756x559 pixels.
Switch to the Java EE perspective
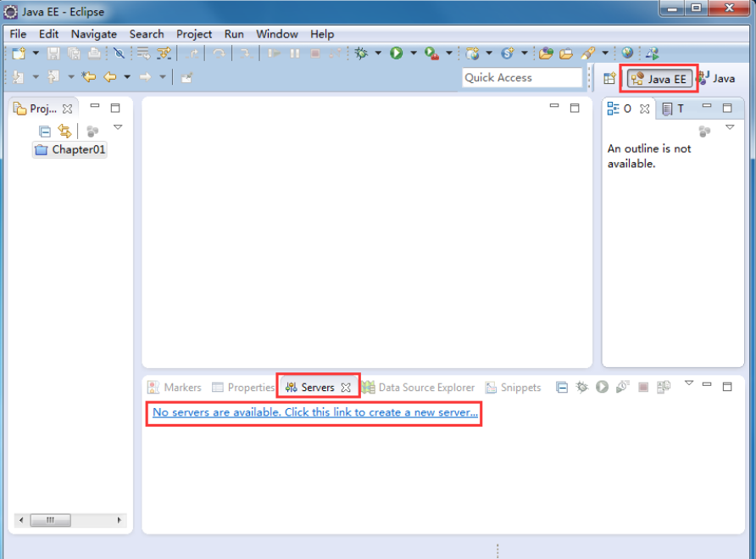pyautogui.click(x=659, y=79)
